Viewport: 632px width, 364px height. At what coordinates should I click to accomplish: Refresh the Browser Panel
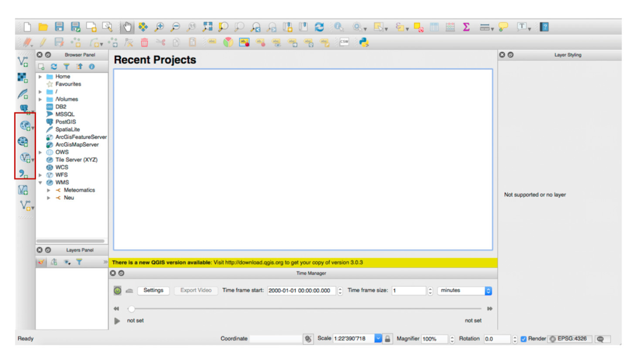tap(54, 67)
